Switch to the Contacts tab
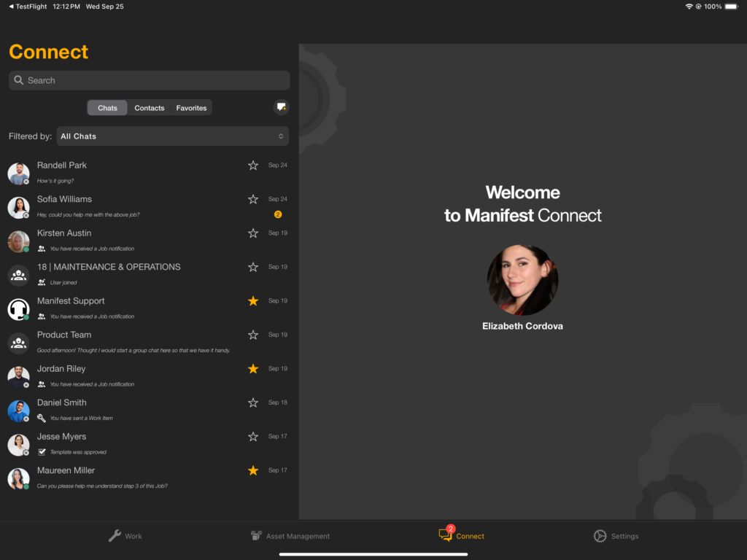The image size is (747, 560). tap(149, 108)
